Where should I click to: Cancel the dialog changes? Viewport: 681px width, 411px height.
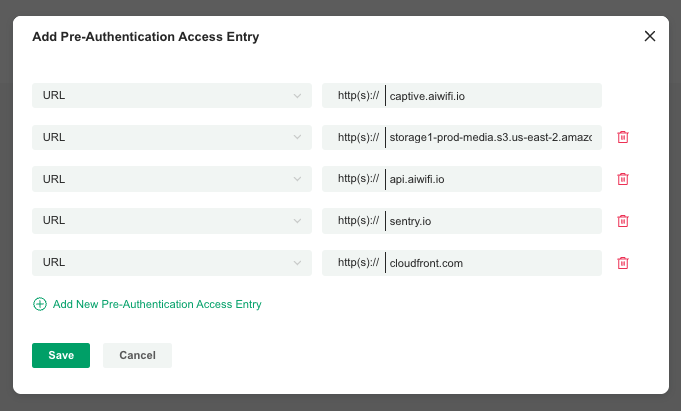point(137,355)
